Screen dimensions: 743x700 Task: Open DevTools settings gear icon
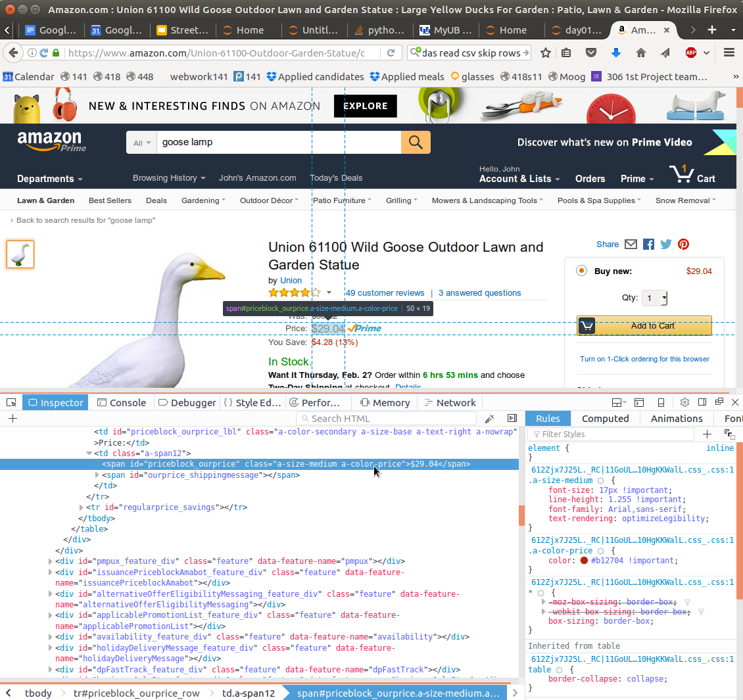click(x=684, y=402)
